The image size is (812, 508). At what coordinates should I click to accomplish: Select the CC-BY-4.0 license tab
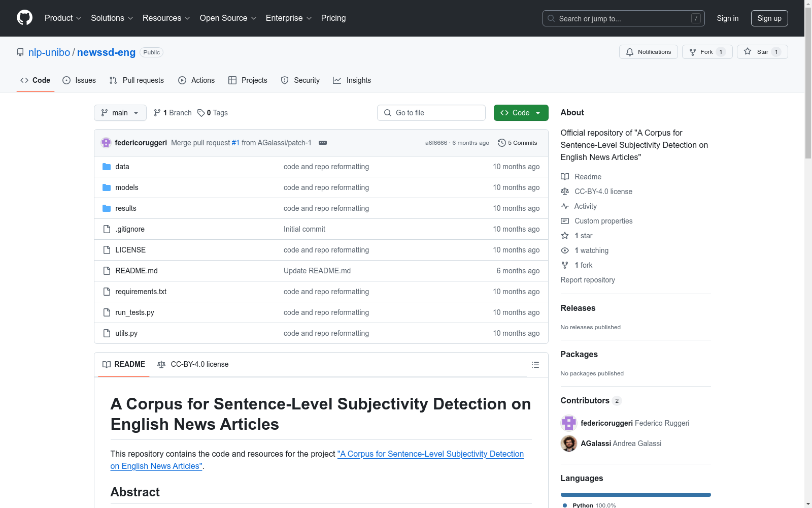pyautogui.click(x=193, y=364)
